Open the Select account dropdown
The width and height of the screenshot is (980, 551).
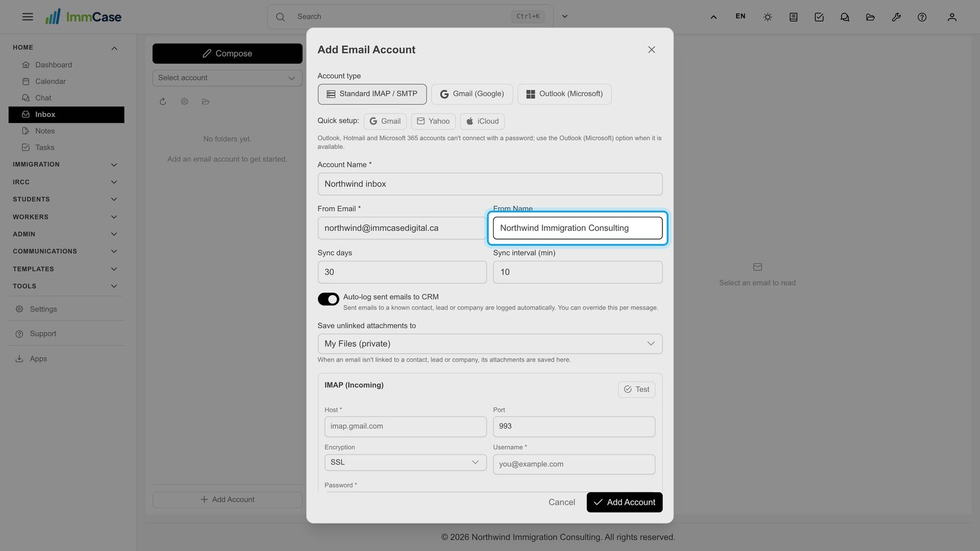227,78
